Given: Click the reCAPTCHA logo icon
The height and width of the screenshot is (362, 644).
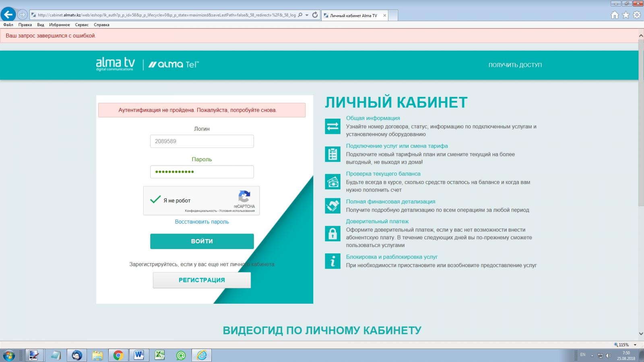Looking at the screenshot, I should click(244, 197).
